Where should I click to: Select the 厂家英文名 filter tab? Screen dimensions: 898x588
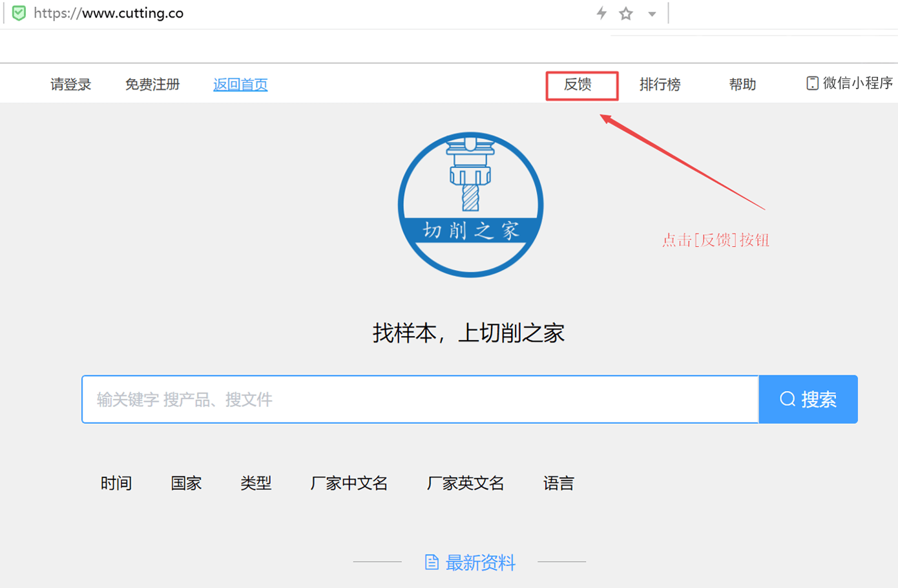click(465, 483)
